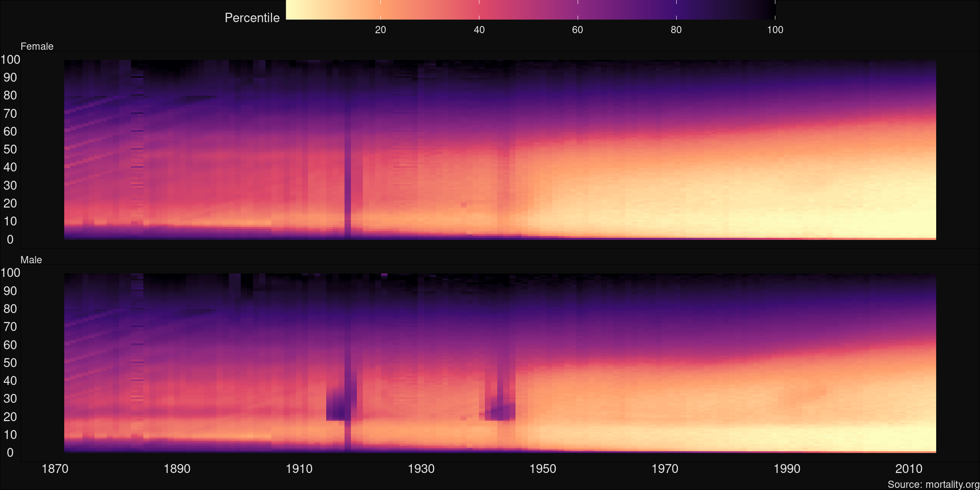Click the 1990 x-axis label
The height and width of the screenshot is (490, 980).
pos(787,469)
